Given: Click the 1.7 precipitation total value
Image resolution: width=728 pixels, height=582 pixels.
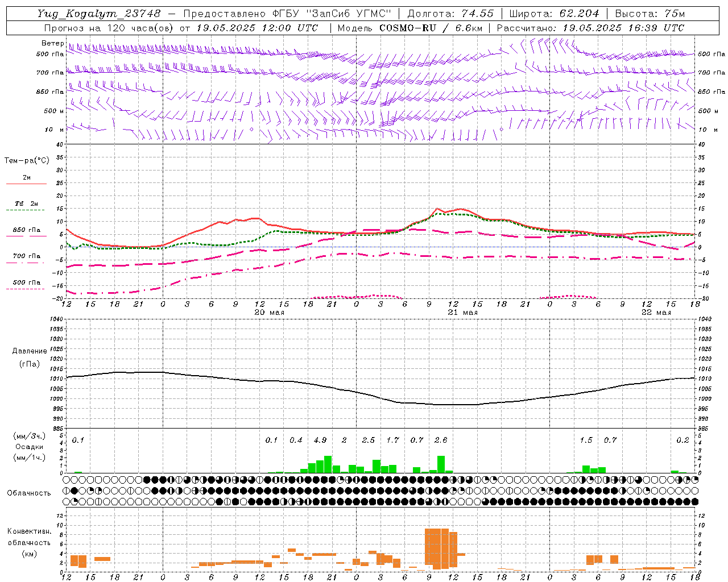Looking at the screenshot, I should [392, 440].
